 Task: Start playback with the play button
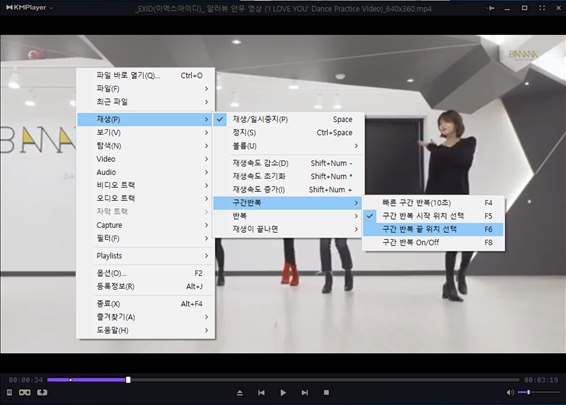tap(283, 393)
